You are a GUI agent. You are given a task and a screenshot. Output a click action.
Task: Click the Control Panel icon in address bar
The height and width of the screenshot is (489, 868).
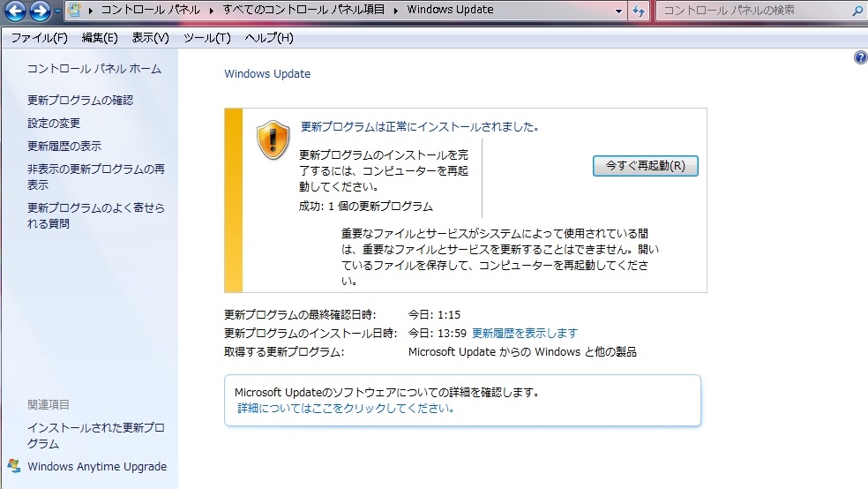[x=74, y=10]
